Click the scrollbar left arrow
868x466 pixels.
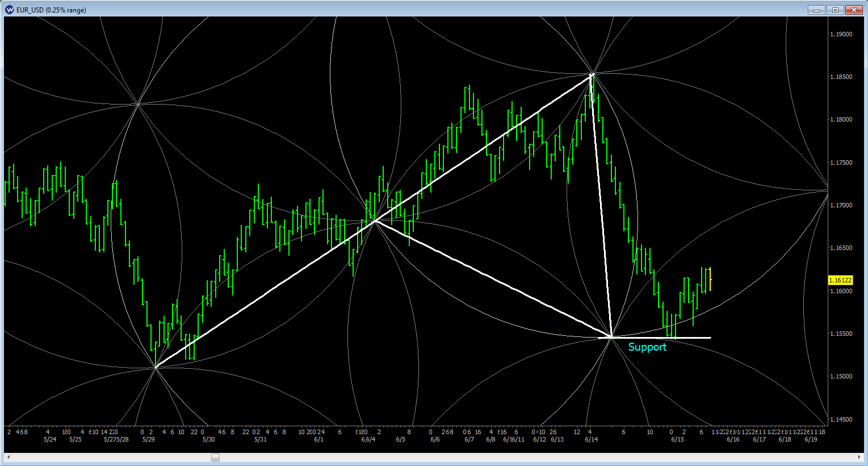[9, 457]
